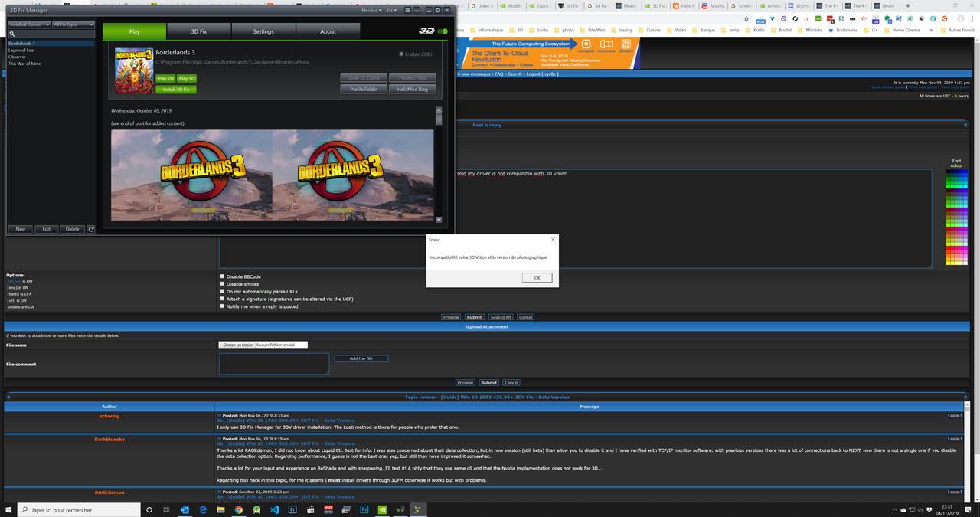The width and height of the screenshot is (980, 517).
Task: Click Play 3D button
Action: point(187,78)
